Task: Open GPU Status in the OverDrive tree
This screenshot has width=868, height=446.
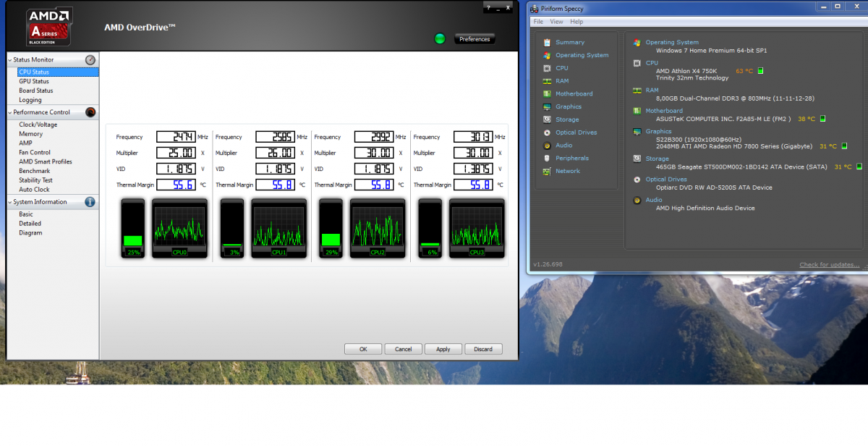Action: [x=34, y=82]
